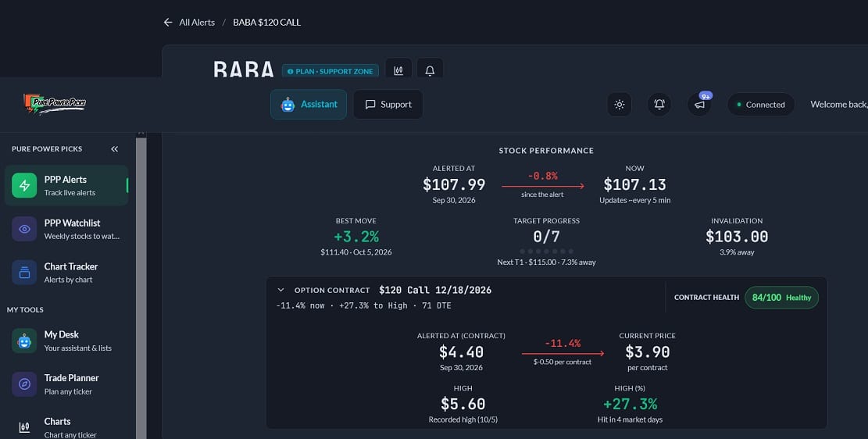Click the PURE POWER PICKS sidebar heading

(x=47, y=149)
